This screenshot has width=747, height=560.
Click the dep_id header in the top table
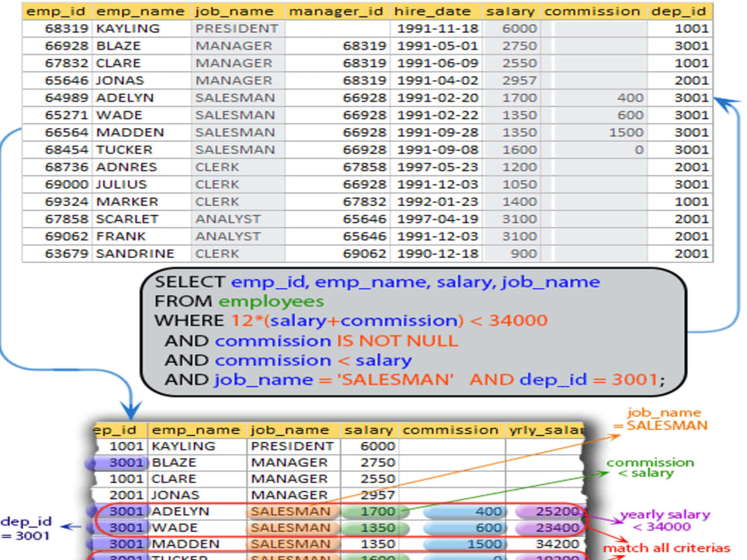pyautogui.click(x=679, y=11)
